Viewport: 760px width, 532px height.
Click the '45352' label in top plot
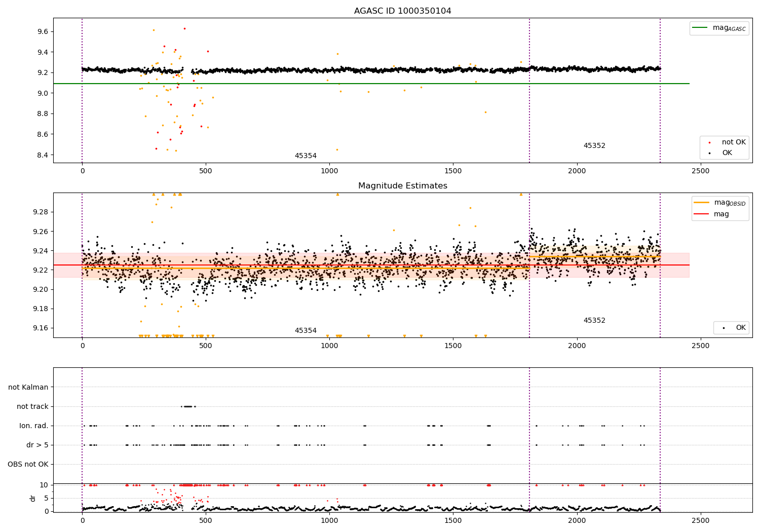click(x=594, y=146)
